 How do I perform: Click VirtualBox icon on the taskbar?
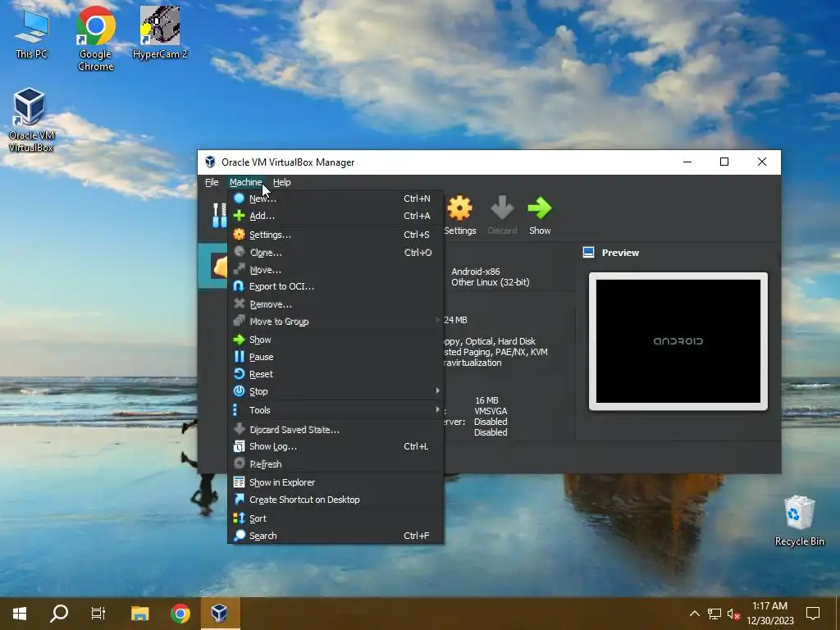(x=220, y=614)
